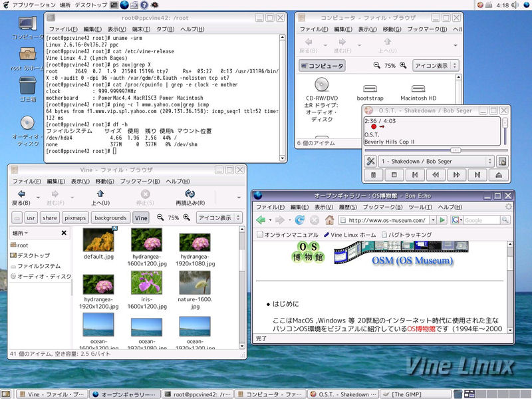Eject the disc in music player
532x399 pixels.
[498, 175]
